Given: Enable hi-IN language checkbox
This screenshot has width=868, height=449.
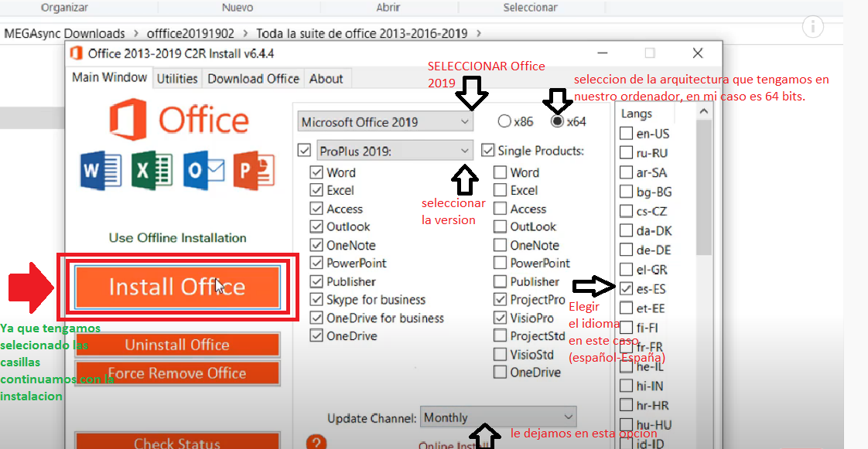Looking at the screenshot, I should click(626, 386).
